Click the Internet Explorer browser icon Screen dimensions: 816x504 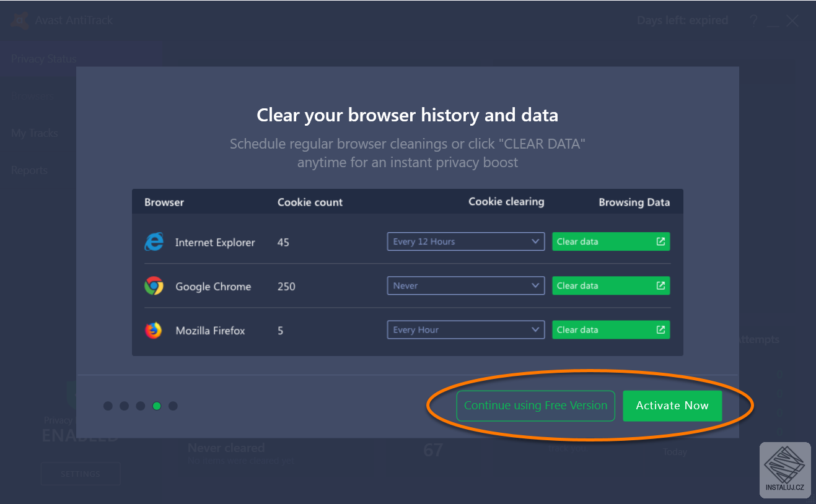[154, 242]
